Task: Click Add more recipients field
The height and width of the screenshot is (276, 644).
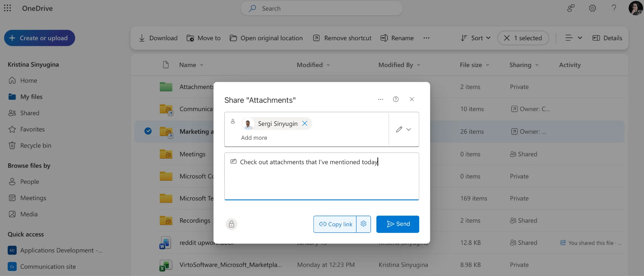Action: pyautogui.click(x=254, y=138)
